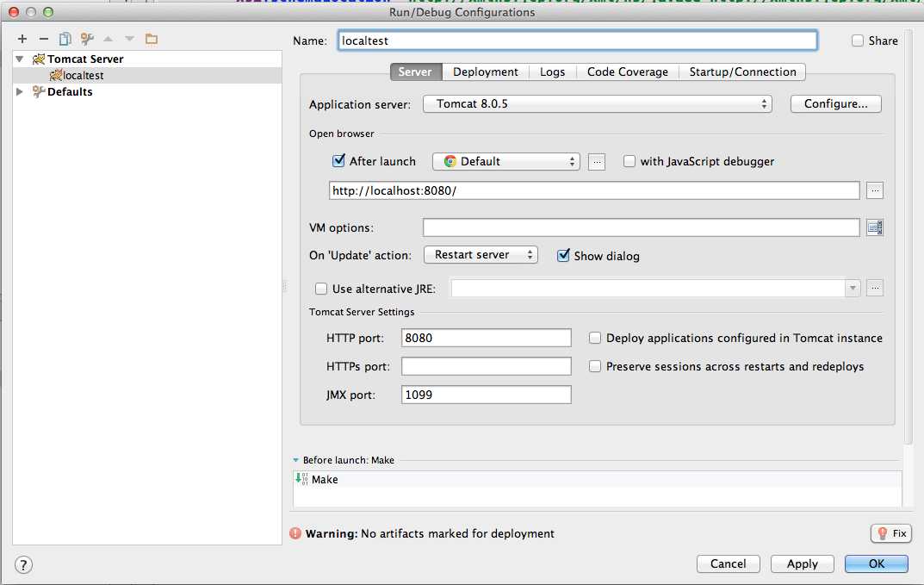
Task: Switch to the Code Coverage tab
Action: click(x=628, y=72)
